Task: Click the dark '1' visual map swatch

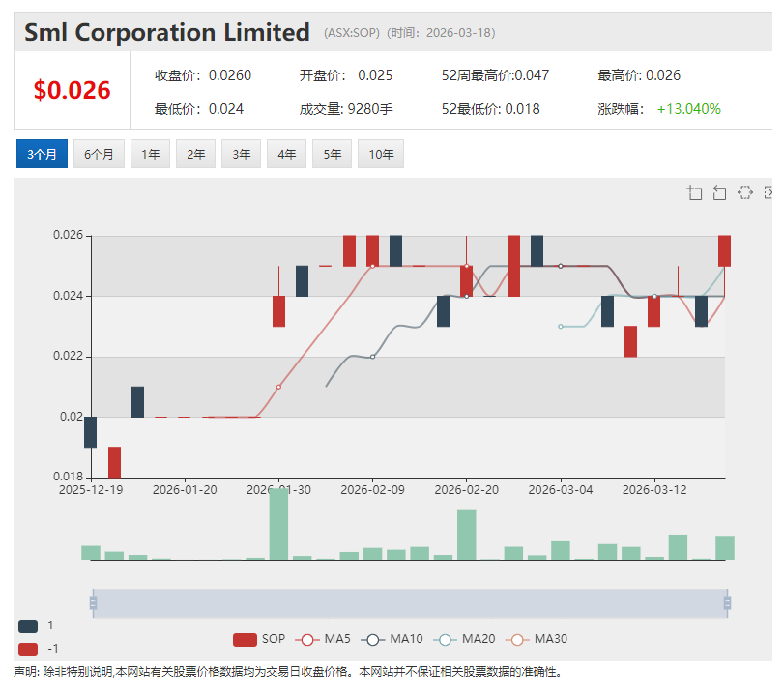Action: point(28,625)
